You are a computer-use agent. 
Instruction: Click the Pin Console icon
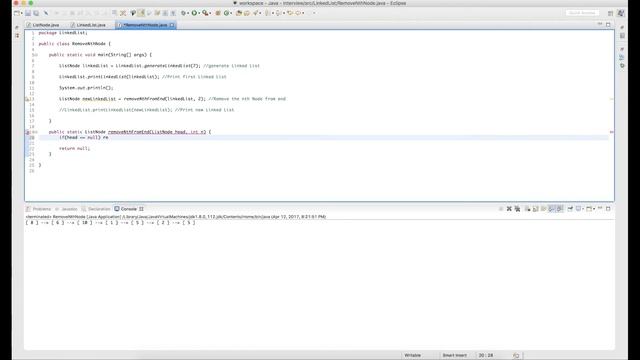pyautogui.click(x=570, y=209)
